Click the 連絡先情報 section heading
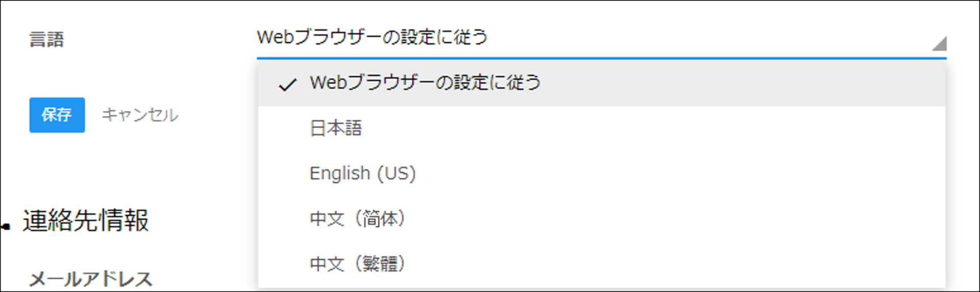980x292 pixels. pos(86,221)
